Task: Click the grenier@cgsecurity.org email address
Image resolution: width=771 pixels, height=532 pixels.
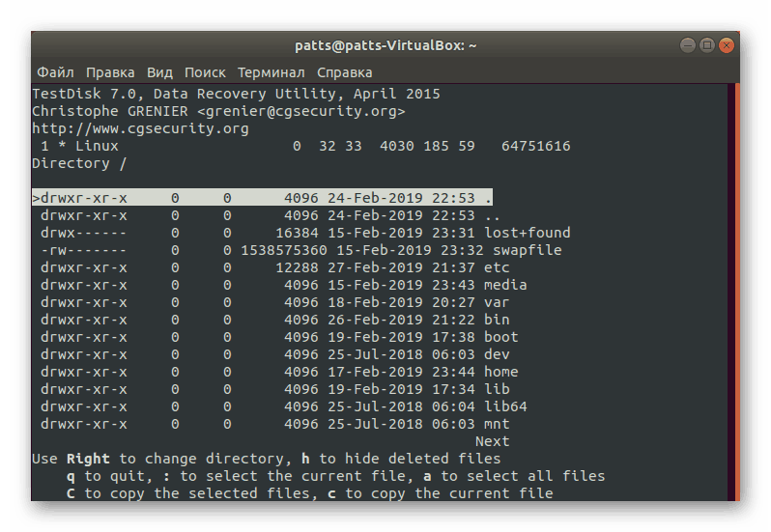Action: (x=300, y=111)
